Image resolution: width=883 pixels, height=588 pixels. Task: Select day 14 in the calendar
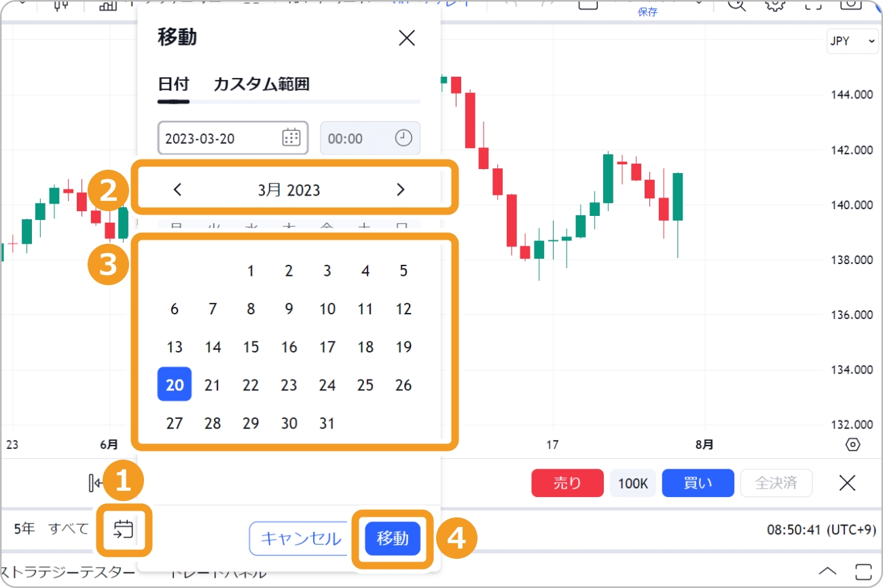pos(213,347)
